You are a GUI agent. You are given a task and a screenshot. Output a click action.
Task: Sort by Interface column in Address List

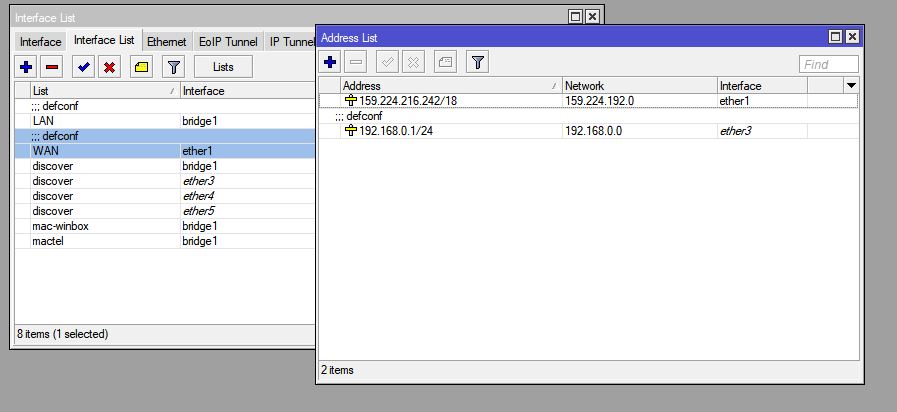(763, 86)
